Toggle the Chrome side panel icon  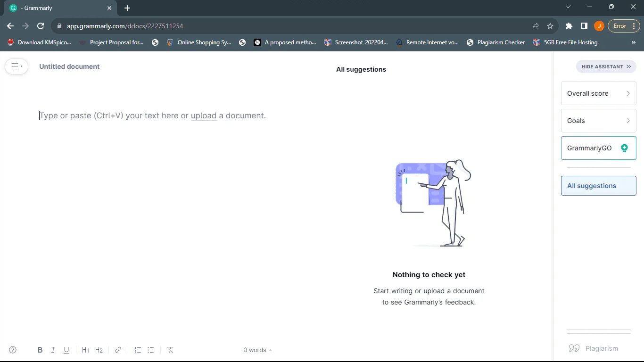pos(584,26)
